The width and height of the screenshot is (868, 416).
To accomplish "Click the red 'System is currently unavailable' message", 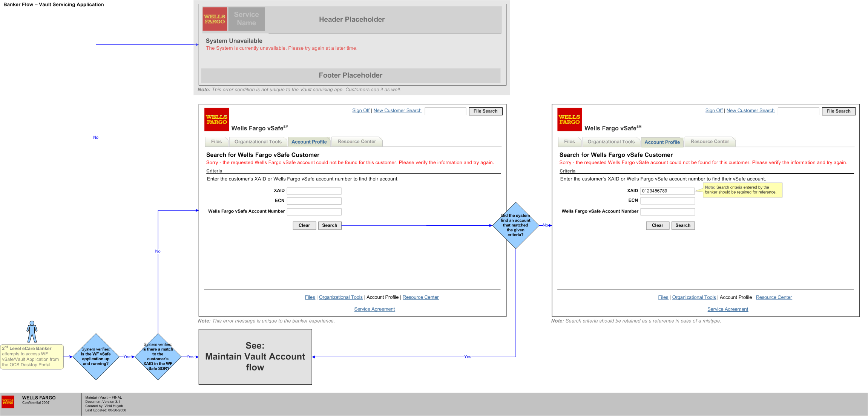I will coord(281,48).
